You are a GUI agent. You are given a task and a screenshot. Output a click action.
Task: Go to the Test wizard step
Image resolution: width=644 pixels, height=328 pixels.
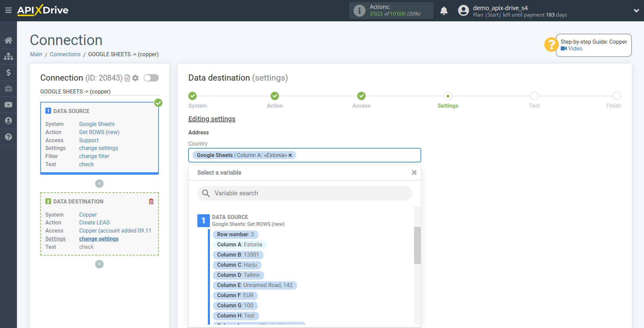click(534, 96)
